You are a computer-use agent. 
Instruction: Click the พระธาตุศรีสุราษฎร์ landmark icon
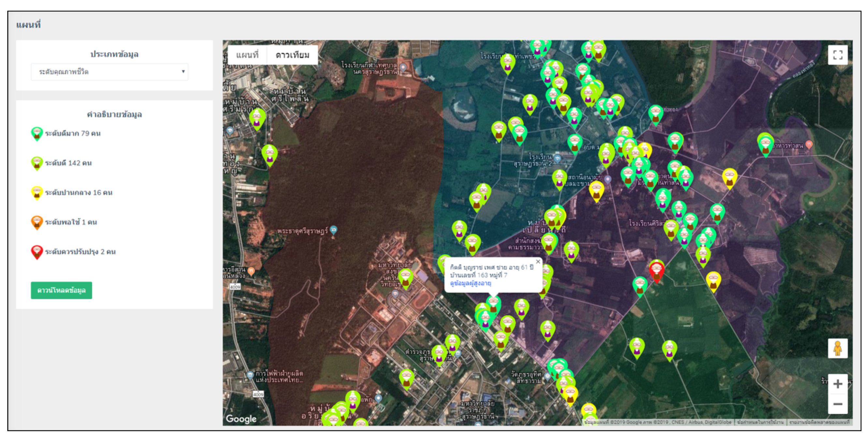333,230
